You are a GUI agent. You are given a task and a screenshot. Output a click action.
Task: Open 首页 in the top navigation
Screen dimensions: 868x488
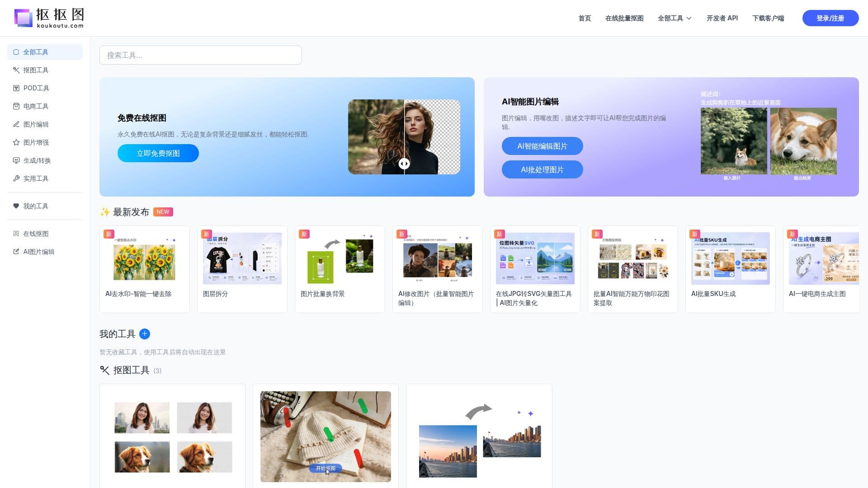(x=585, y=18)
